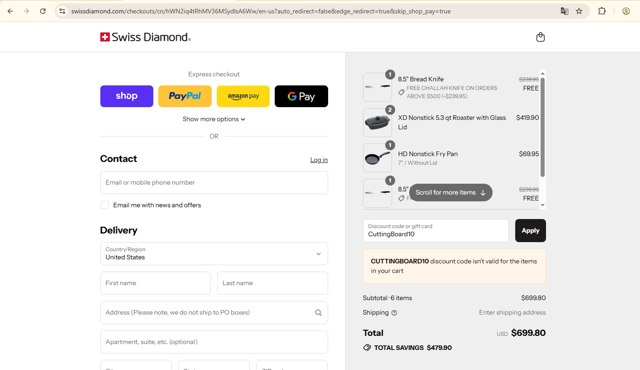Open browser profile icon
The width and height of the screenshot is (640, 370).
click(x=626, y=11)
